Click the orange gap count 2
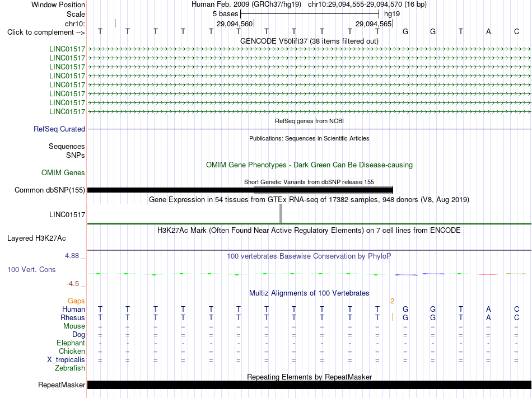Viewport: 532px width, 398px height. [392, 301]
